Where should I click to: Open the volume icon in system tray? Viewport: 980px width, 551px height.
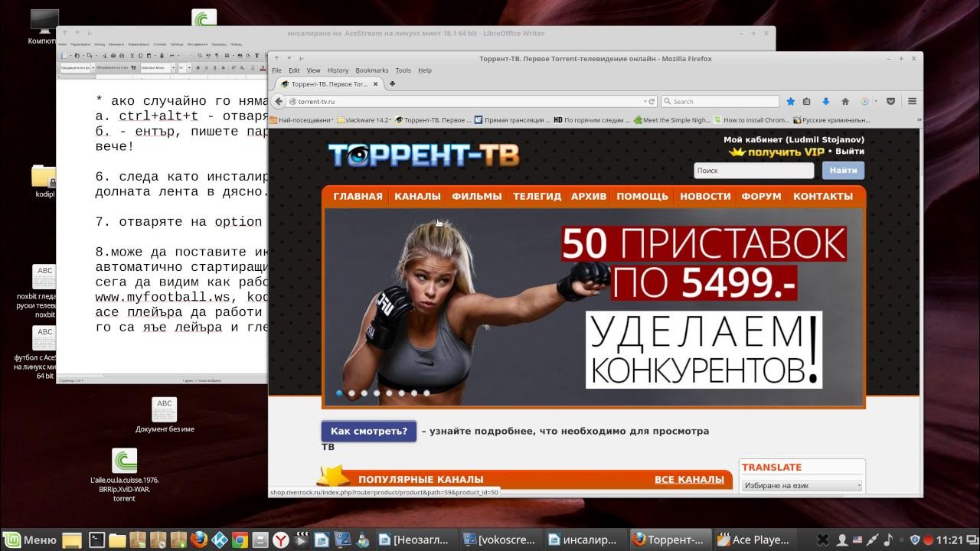click(x=888, y=540)
